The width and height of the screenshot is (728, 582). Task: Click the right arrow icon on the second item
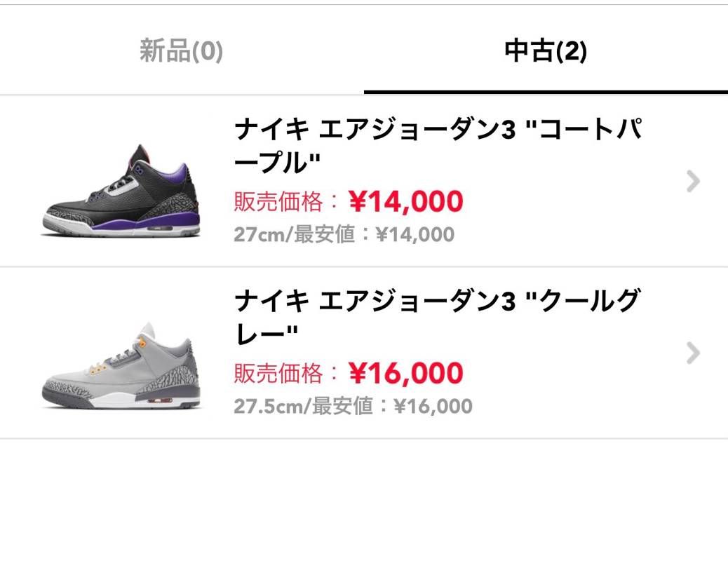[x=693, y=354]
